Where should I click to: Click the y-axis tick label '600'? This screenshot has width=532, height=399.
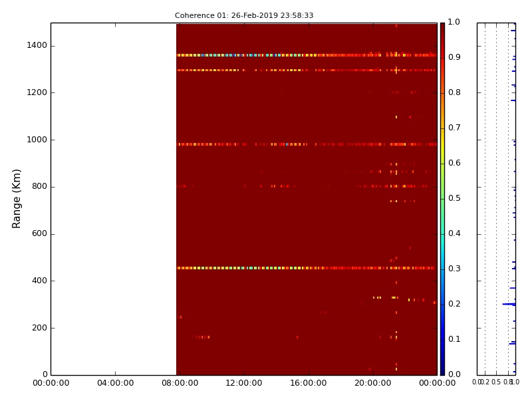coord(39,233)
